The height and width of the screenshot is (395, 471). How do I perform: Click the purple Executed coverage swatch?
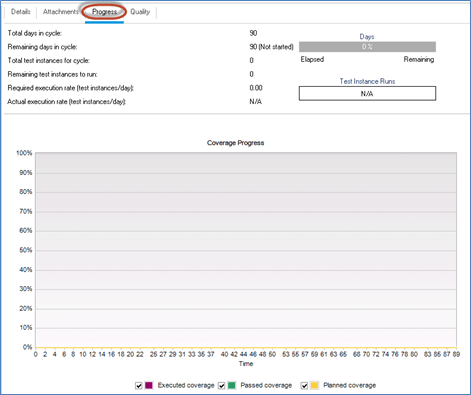click(149, 385)
